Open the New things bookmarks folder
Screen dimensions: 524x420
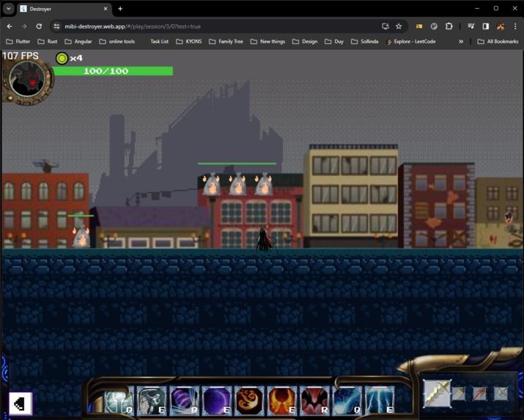[x=267, y=42]
